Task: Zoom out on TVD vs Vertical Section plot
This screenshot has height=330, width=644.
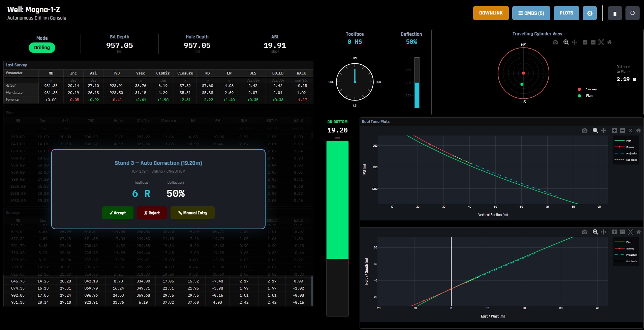Action: (622, 130)
